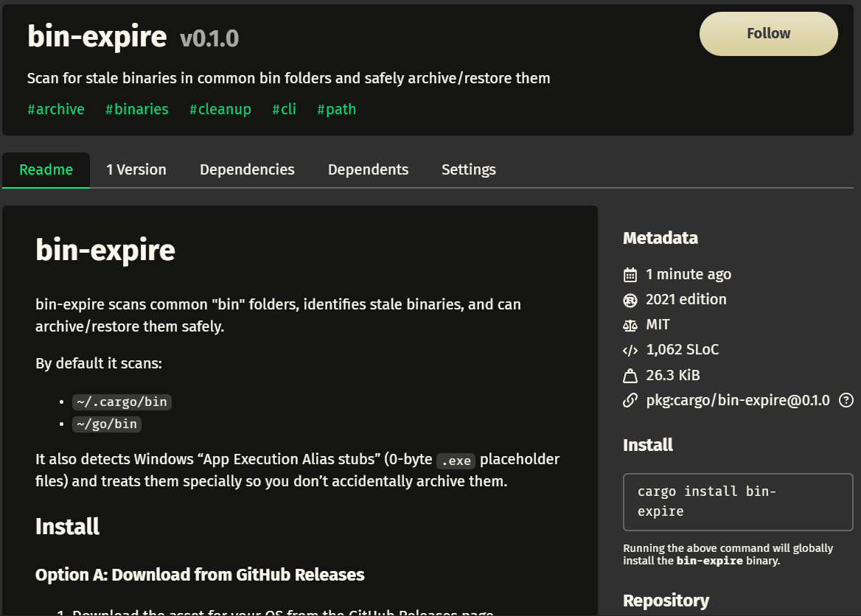Open the #cleanup keyword link
This screenshot has height=616, width=861.
[x=220, y=109]
